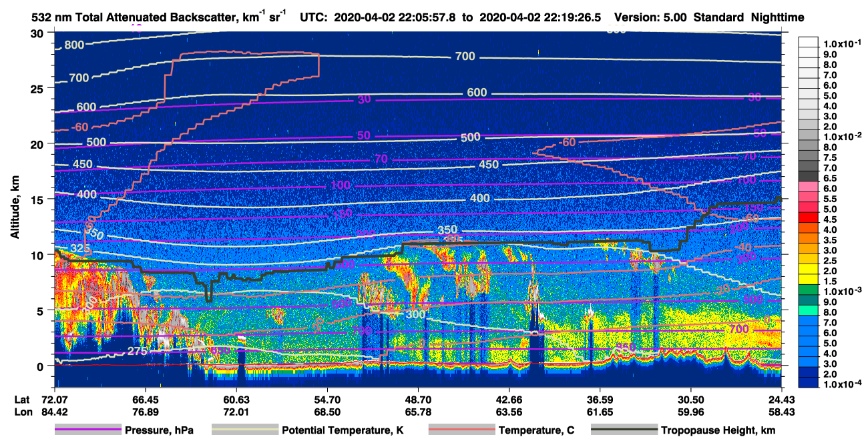The image size is (868, 445).
Task: Click the longitude value '68.50'
Action: click(x=327, y=412)
